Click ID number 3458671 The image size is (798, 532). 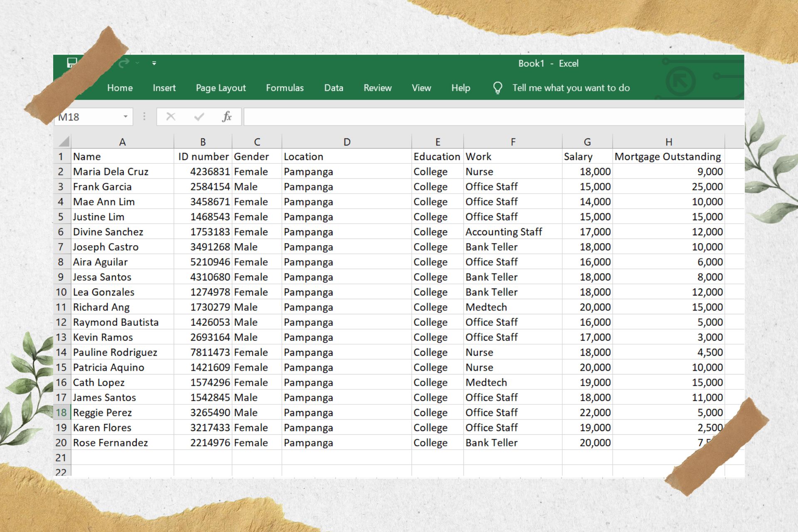(203, 202)
